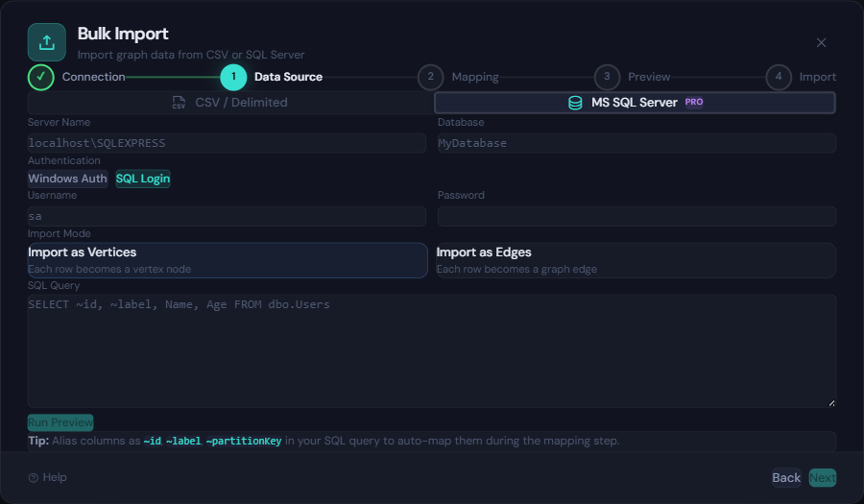The height and width of the screenshot is (504, 864).
Task: Click the 'Import graph data from CSV or SQL Server' subtitle
Action: point(191,55)
